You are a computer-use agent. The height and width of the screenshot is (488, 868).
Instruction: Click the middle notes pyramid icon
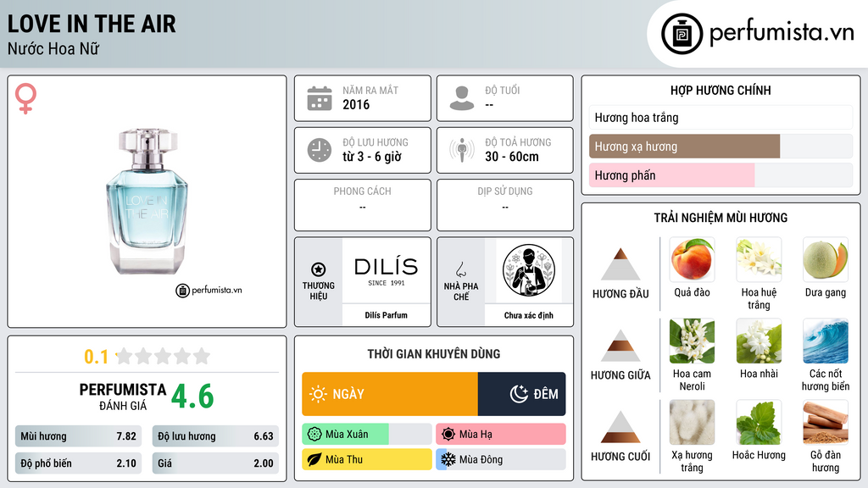coord(620,346)
